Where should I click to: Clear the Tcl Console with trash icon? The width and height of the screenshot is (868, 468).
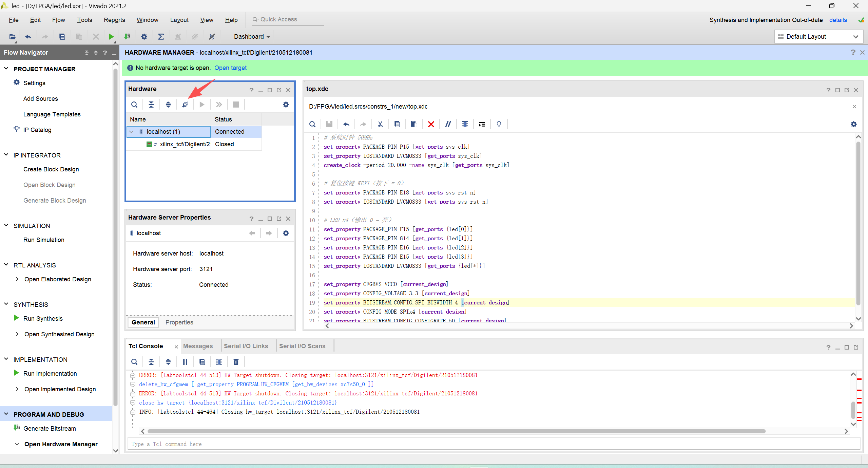point(236,362)
